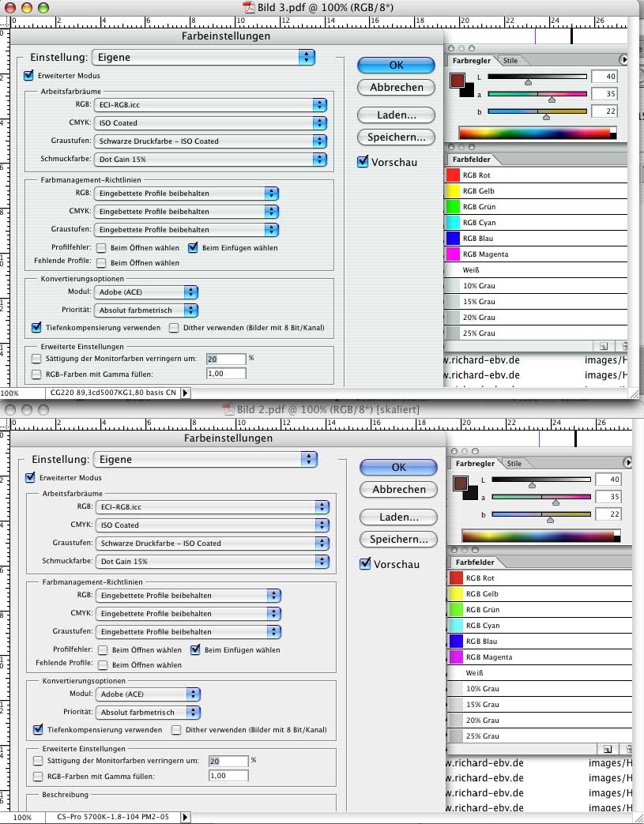Open status bar arrow menu in Bild 3.pdf window

tap(185, 393)
